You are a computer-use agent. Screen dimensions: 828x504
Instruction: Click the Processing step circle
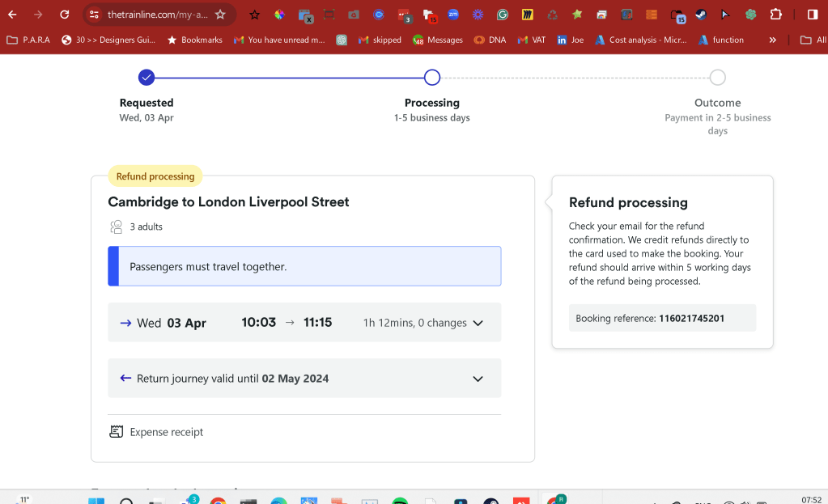click(432, 78)
